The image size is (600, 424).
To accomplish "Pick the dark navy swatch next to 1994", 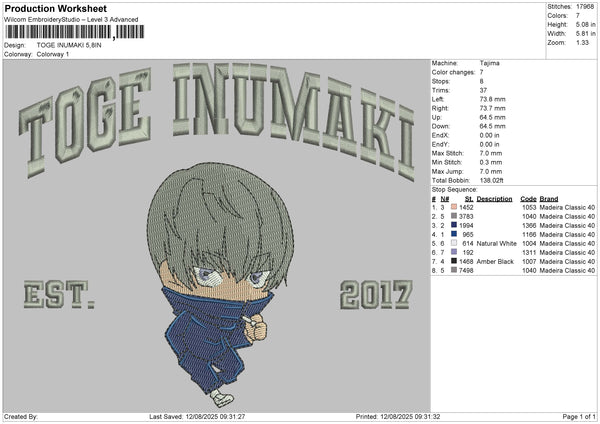I will (x=454, y=225).
